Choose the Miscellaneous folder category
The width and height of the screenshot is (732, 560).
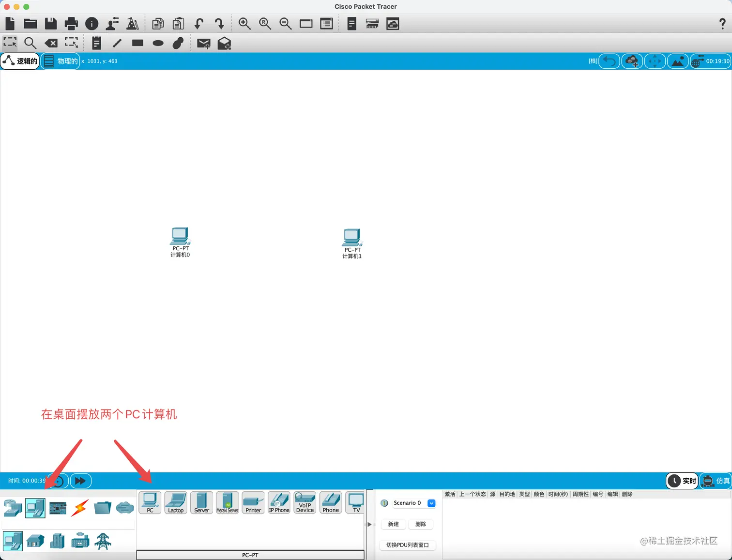pos(103,508)
